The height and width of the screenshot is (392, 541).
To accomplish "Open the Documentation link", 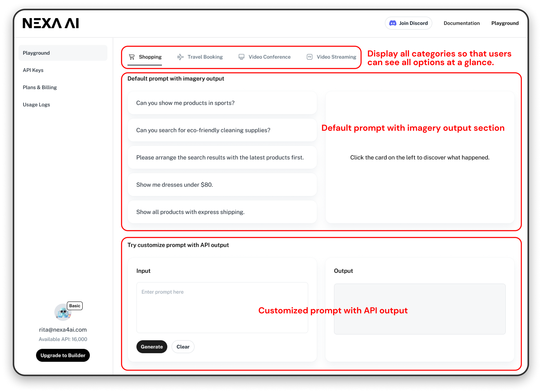I will (461, 23).
